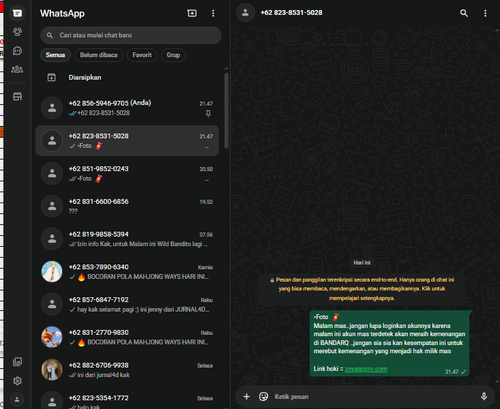Open chat +62 851-9852-0243
500x409 pixels.
(x=127, y=173)
